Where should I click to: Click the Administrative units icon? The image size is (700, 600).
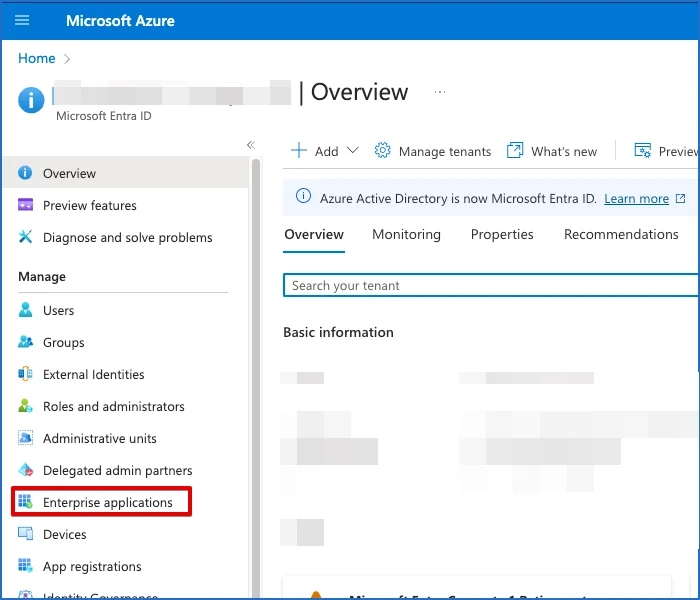point(26,439)
